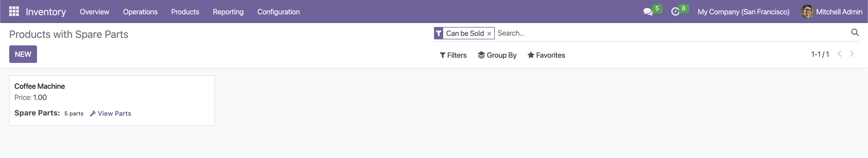Click the wrench icon beside View Parts
Image resolution: width=868 pixels, height=158 pixels.
tap(93, 113)
